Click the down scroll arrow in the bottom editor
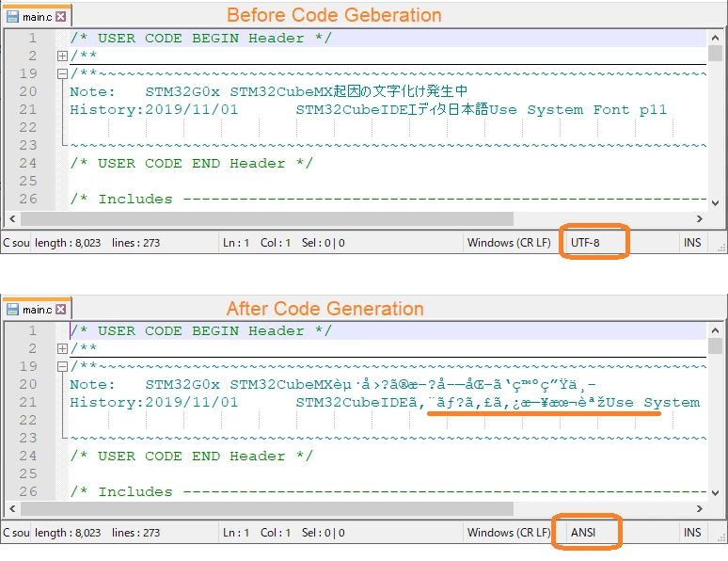Image resolution: width=728 pixels, height=561 pixels. click(x=715, y=493)
